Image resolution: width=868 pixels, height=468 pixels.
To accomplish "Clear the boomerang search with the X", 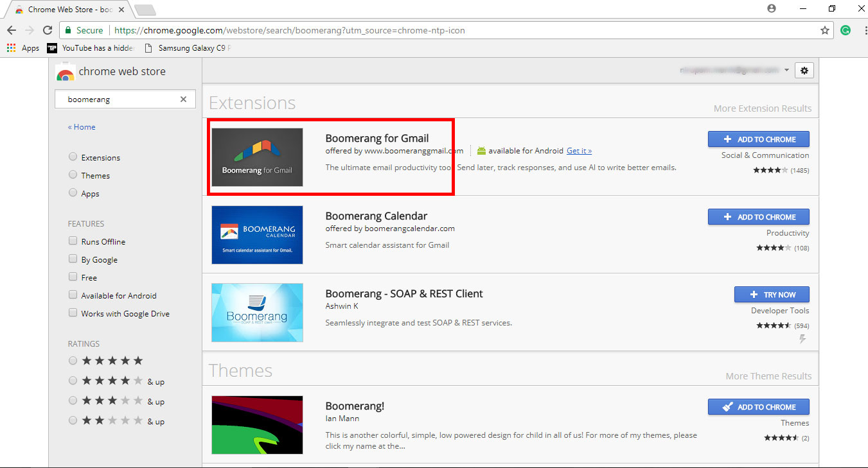I will tap(183, 100).
